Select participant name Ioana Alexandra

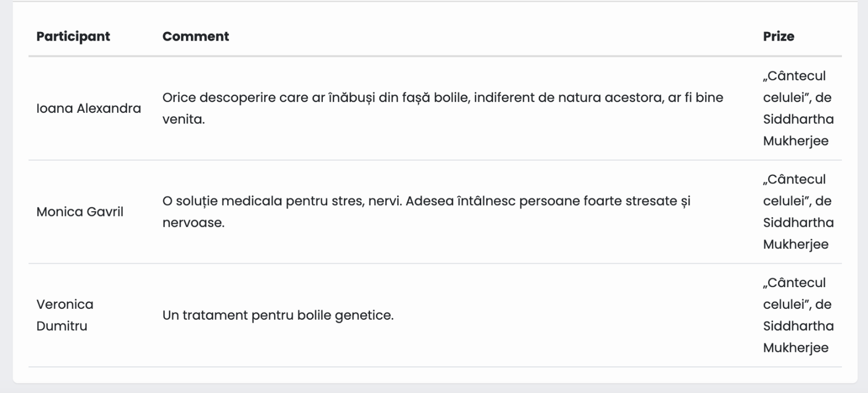click(88, 109)
